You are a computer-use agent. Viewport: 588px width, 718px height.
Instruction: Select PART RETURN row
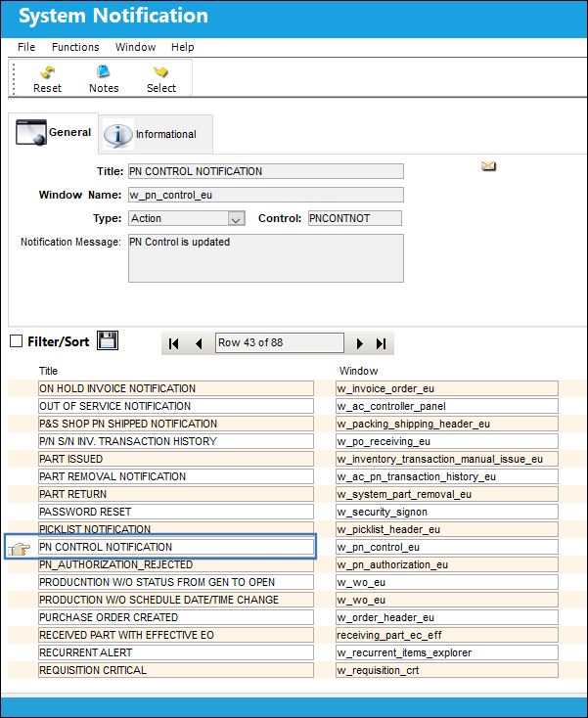point(176,494)
